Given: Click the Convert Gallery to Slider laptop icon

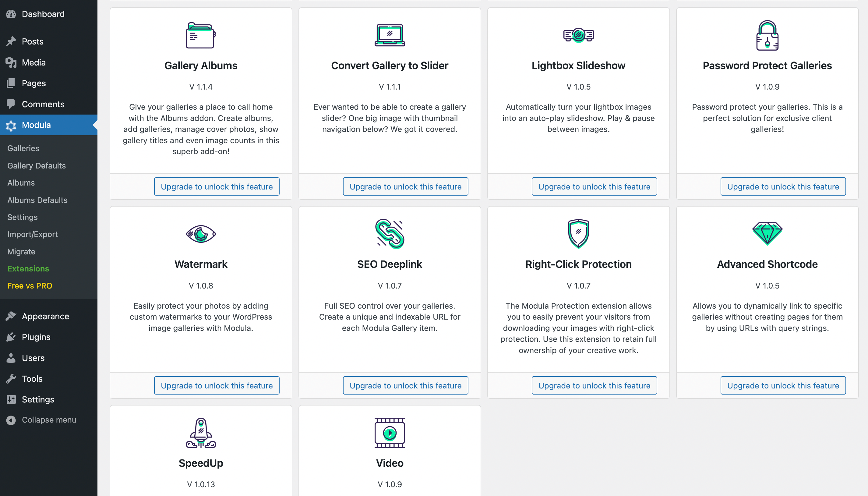Looking at the screenshot, I should coord(390,35).
